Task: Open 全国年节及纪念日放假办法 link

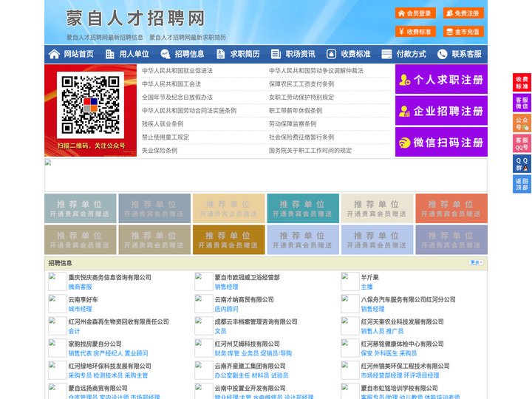Action: pyautogui.click(x=177, y=97)
